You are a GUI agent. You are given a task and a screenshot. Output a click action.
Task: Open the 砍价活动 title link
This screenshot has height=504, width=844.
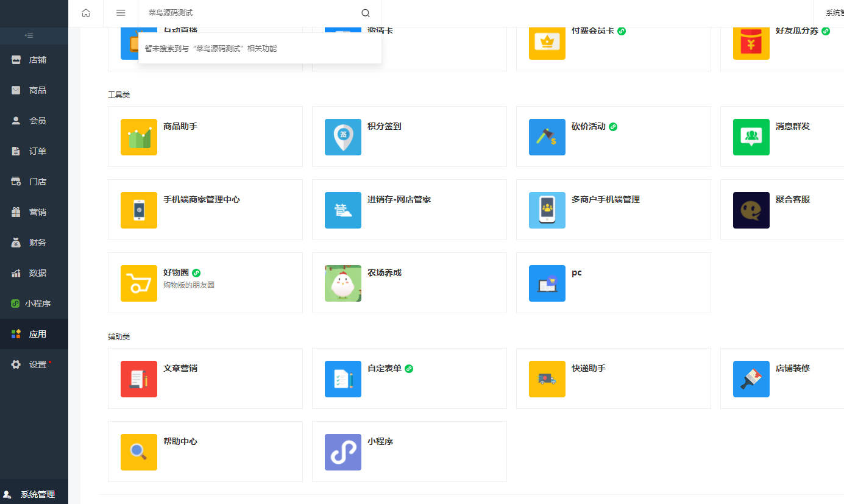coord(589,126)
